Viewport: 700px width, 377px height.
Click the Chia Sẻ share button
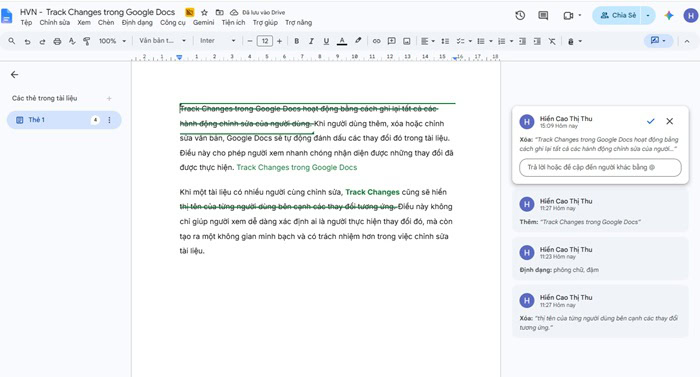coord(617,16)
